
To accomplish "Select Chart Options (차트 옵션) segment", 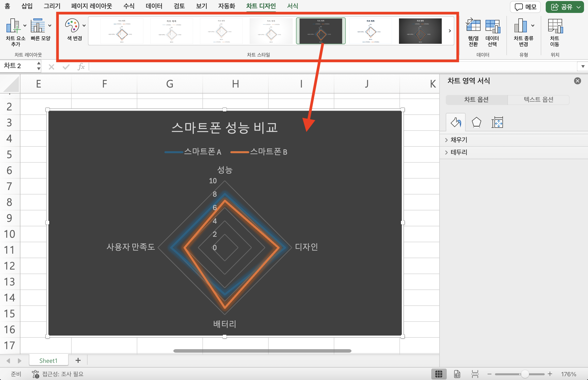I will (476, 99).
